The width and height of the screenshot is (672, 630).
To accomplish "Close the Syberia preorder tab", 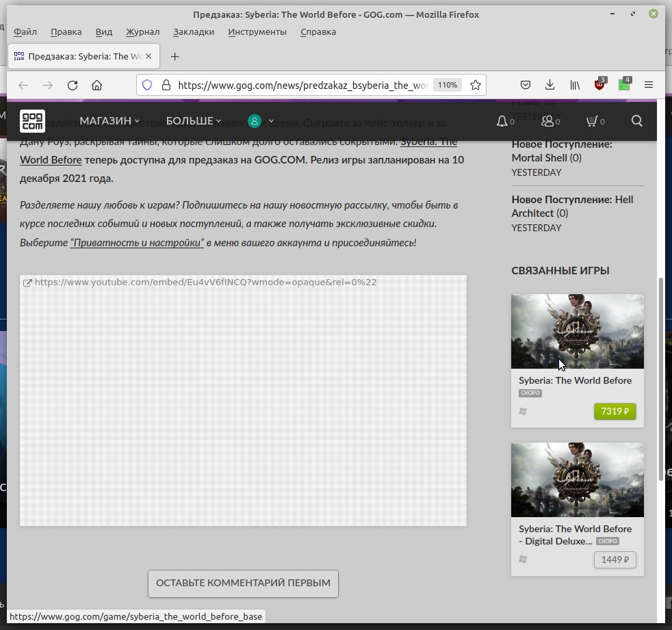I will click(x=148, y=56).
